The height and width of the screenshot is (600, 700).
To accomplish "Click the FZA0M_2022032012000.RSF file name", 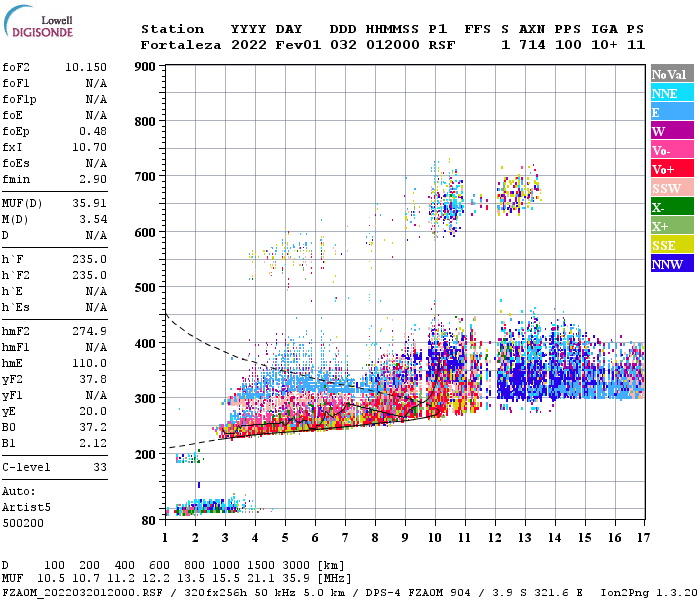I will (83, 592).
